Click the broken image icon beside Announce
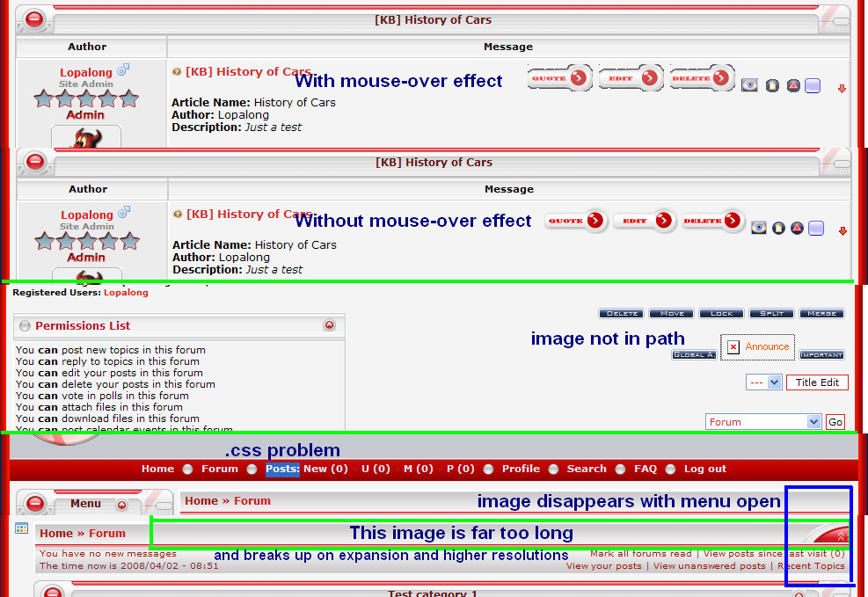868x597 pixels. (733, 347)
